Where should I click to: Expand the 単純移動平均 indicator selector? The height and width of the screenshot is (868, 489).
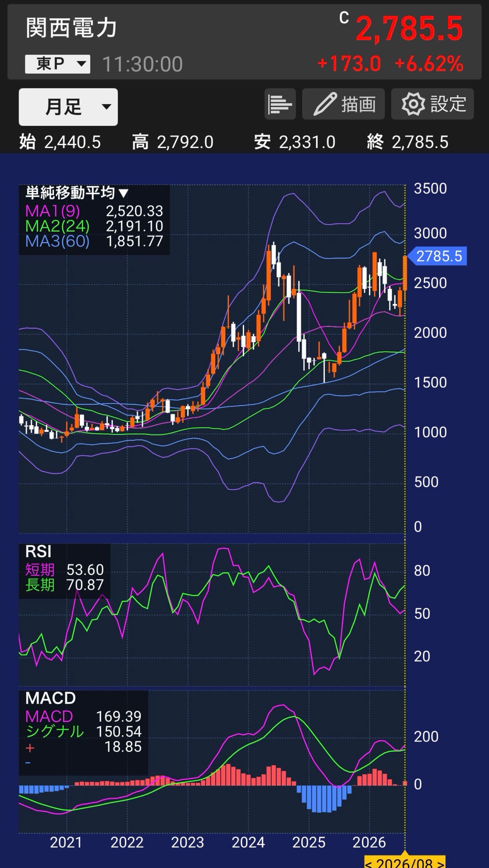[x=77, y=193]
